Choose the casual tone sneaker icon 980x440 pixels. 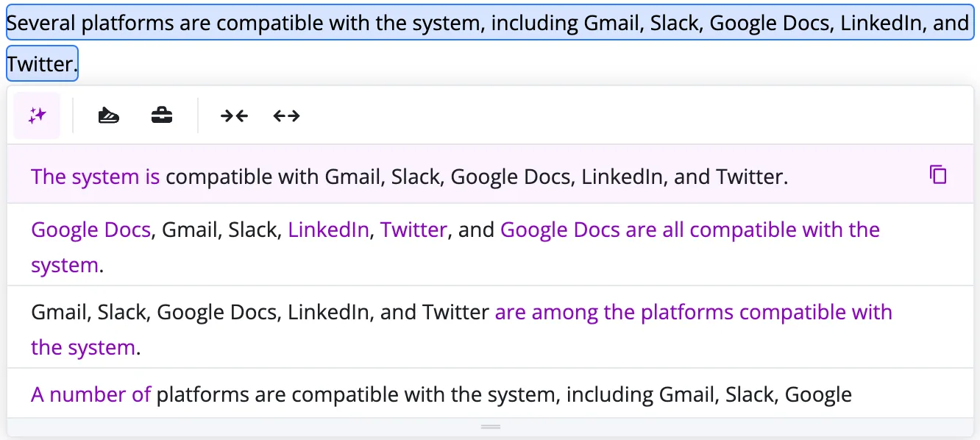(109, 116)
